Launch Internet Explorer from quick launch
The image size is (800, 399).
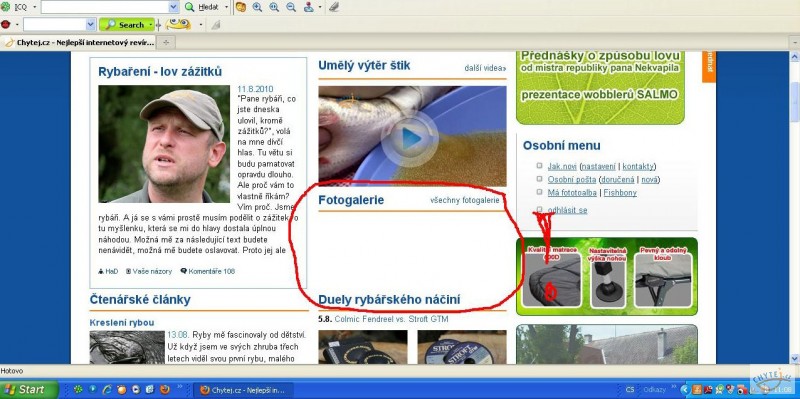point(107,390)
